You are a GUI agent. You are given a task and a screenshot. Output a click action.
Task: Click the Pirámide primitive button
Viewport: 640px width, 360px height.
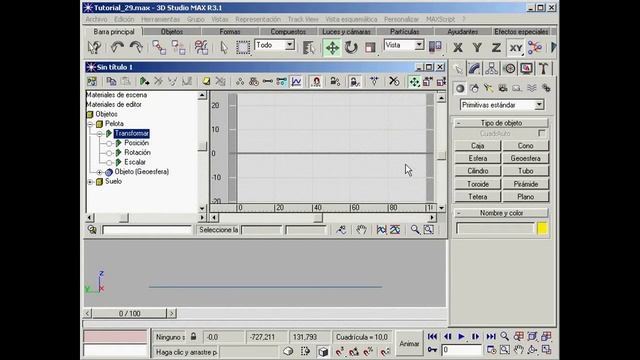(526, 184)
